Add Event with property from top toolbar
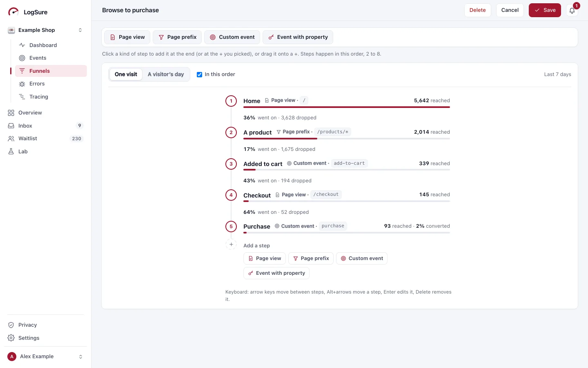 (x=298, y=37)
